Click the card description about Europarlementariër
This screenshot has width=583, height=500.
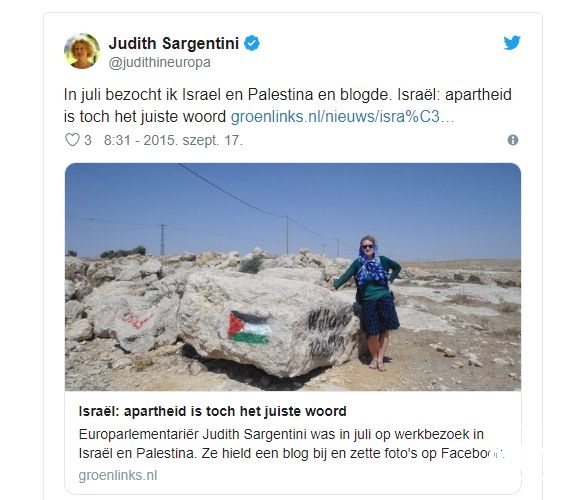291,444
